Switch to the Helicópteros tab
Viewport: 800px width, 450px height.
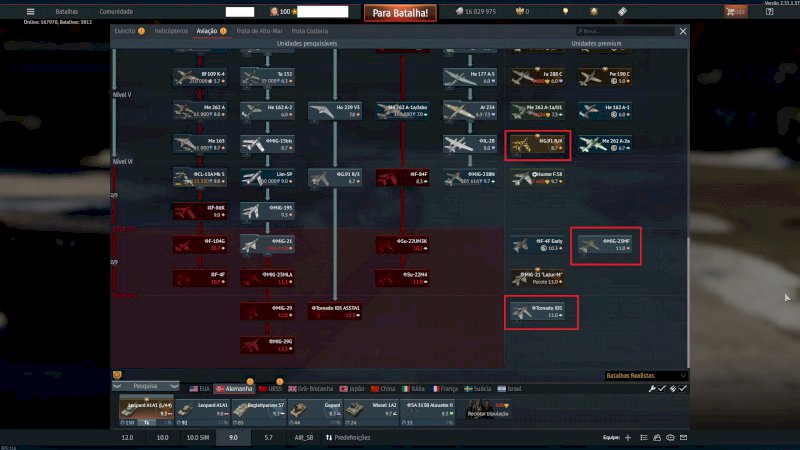tap(171, 31)
